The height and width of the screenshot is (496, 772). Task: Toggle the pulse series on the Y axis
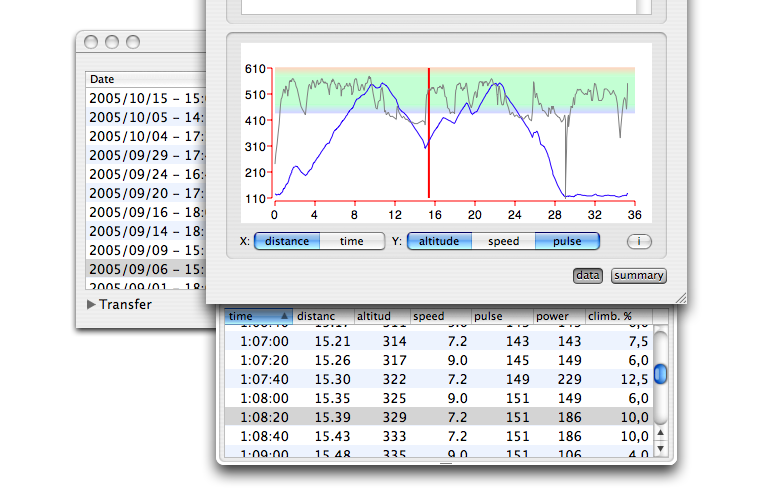(x=566, y=241)
